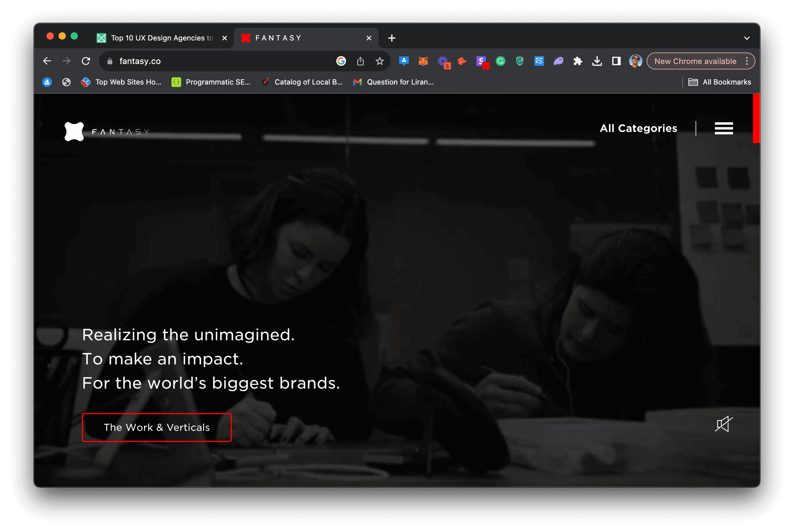Viewport: 794px width, 532px height.
Task: Click the FANTASY wordmark text
Action: (120, 132)
